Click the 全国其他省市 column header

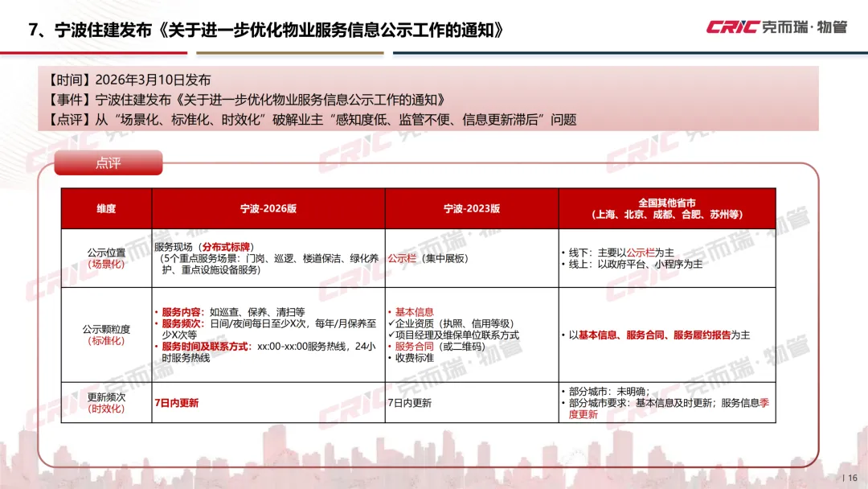[x=667, y=209]
